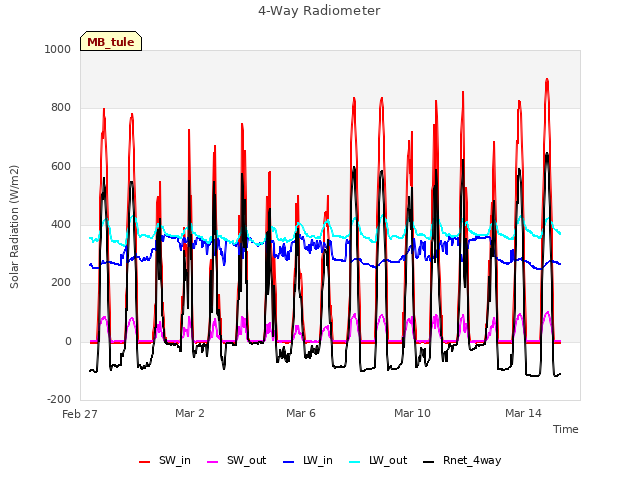
Task: Click the Feb 27 x-axis label
Action: [80, 414]
